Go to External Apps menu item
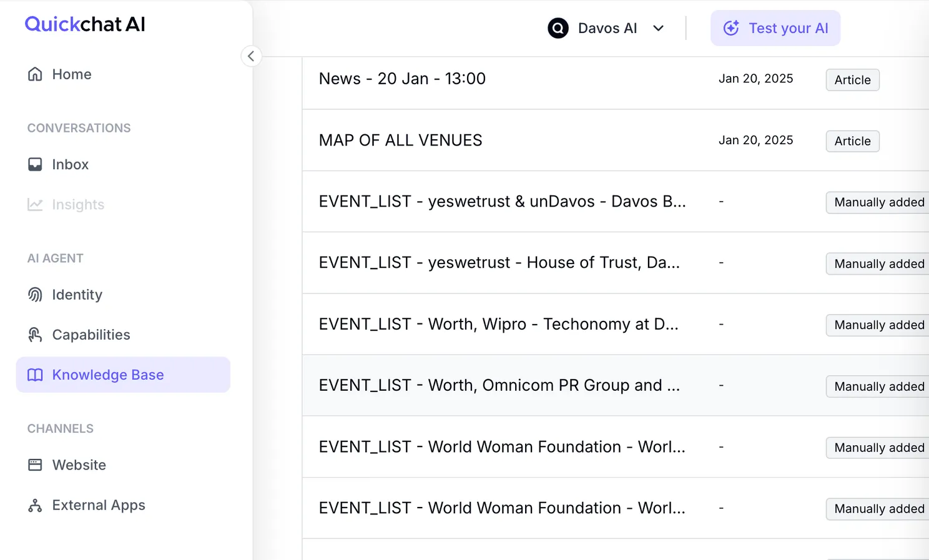The height and width of the screenshot is (560, 929). (x=99, y=506)
